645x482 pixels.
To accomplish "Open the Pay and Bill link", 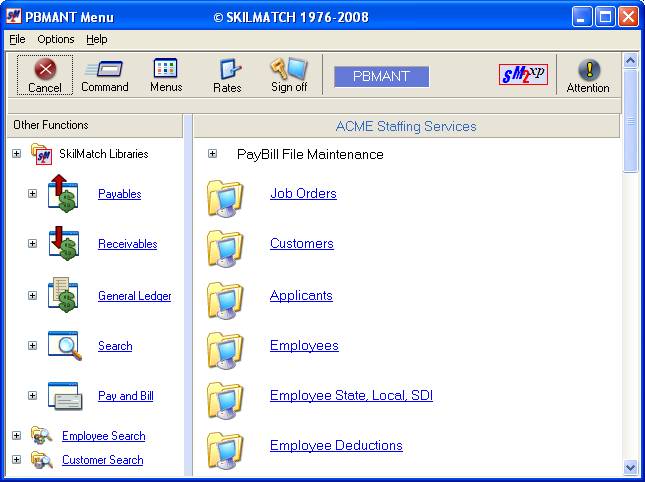I will coord(126,396).
